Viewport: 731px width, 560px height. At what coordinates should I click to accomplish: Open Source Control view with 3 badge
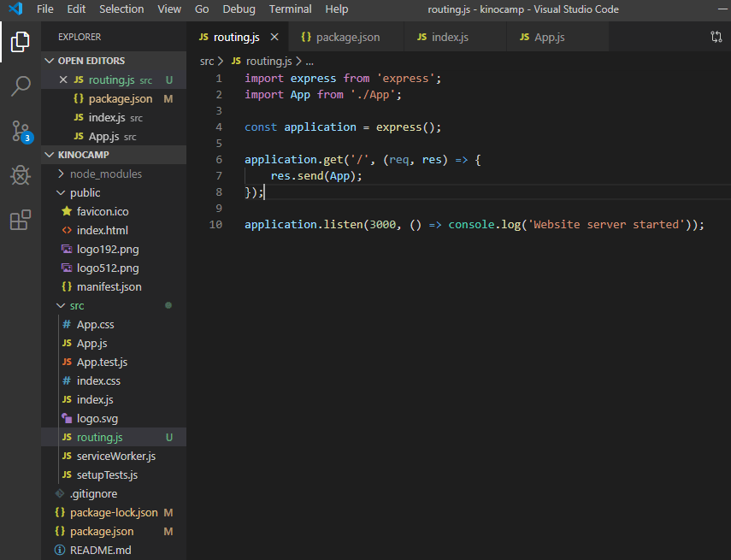(20, 131)
